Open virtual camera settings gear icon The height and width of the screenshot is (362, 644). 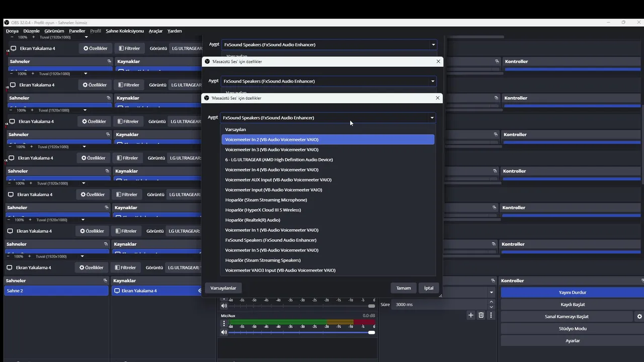[639, 316]
